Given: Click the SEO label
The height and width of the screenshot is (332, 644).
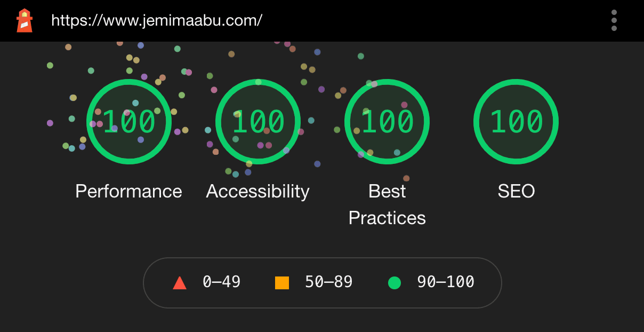Looking at the screenshot, I should 516,191.
